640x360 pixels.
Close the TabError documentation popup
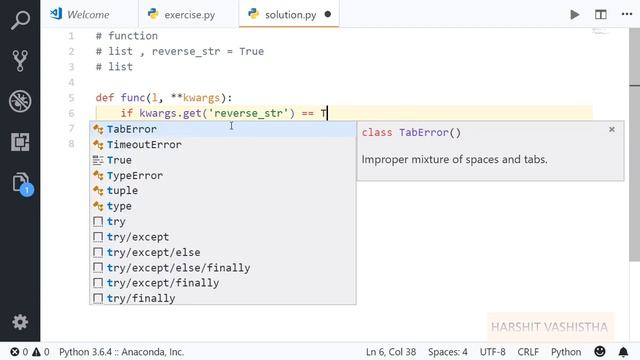pos(611,129)
